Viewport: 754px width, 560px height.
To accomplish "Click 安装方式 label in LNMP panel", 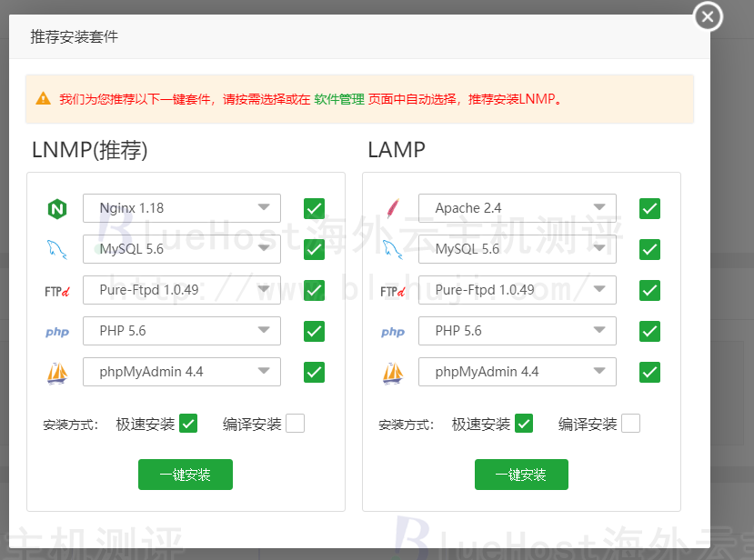I will 71,425.
